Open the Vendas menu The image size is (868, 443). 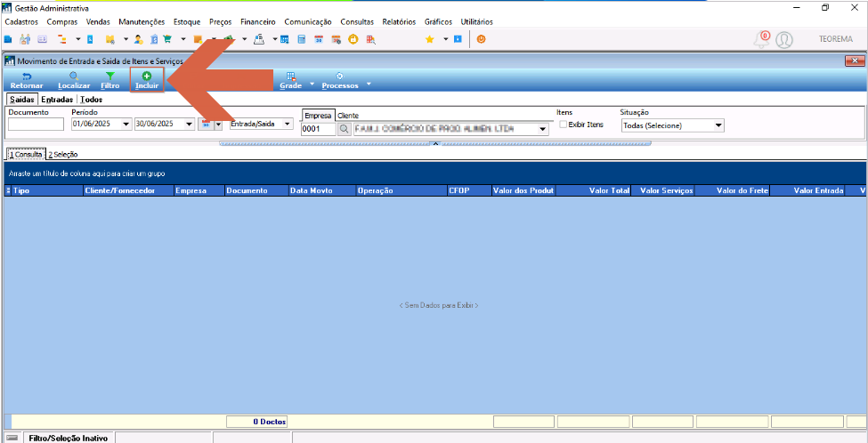(98, 22)
